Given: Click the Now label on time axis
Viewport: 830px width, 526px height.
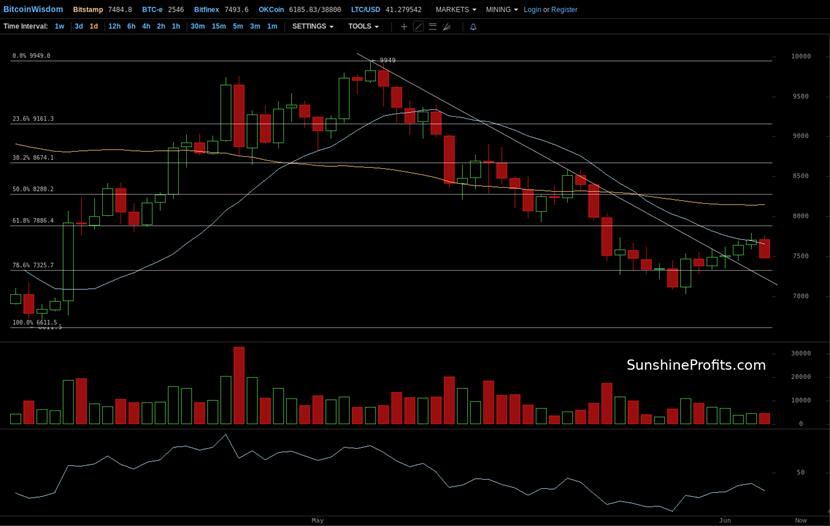Looking at the screenshot, I should pyautogui.click(x=801, y=521).
